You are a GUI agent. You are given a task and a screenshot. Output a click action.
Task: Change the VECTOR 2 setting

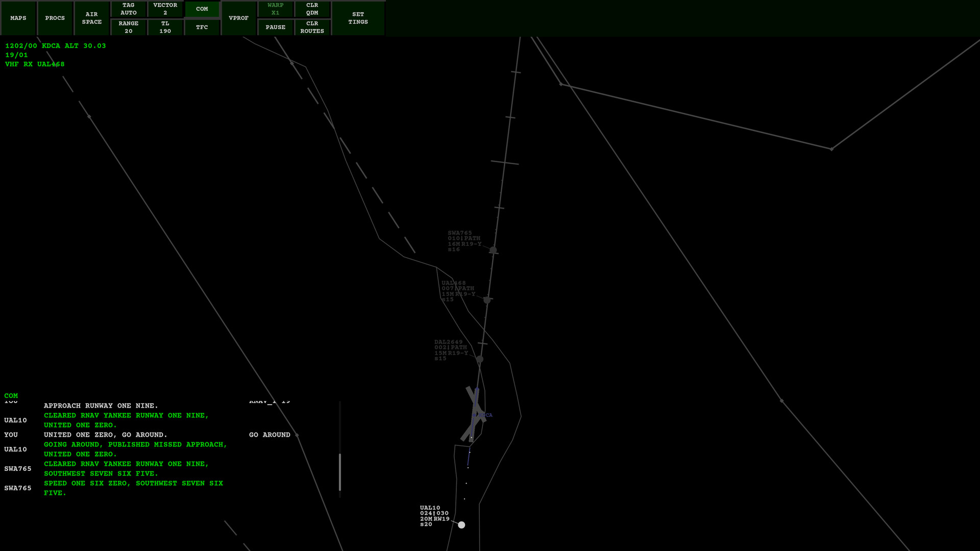165,9
